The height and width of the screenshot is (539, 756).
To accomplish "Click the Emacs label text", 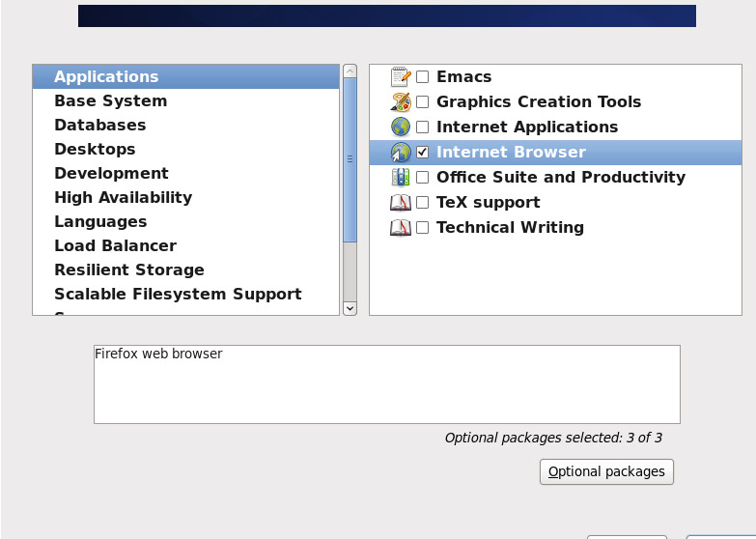I will tap(463, 76).
